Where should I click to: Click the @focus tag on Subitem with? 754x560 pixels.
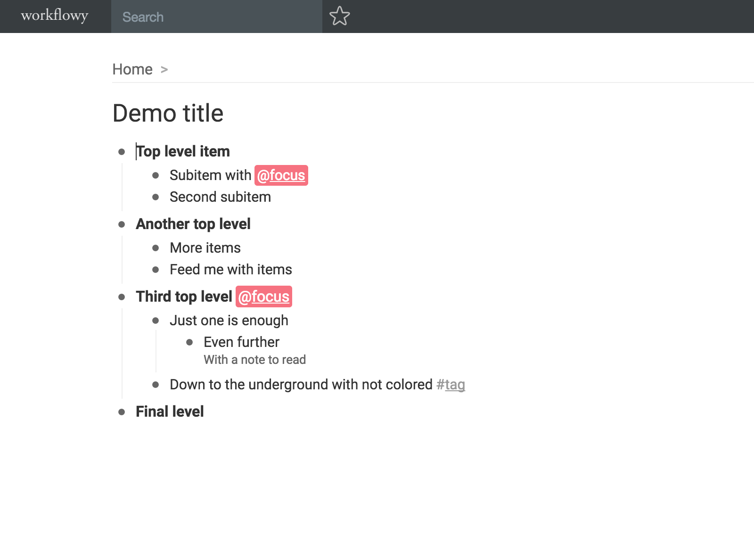pyautogui.click(x=281, y=175)
